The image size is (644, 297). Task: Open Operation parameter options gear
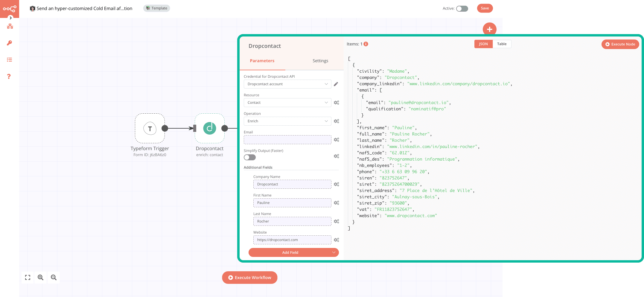(x=336, y=121)
